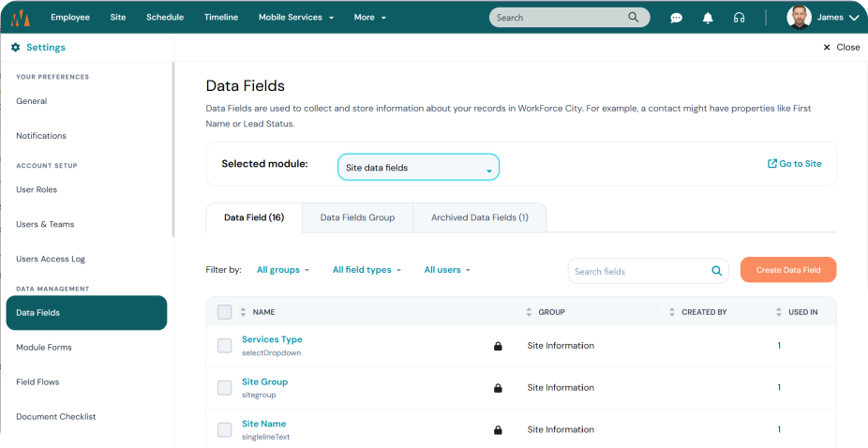Open the notifications bell icon
868x448 pixels.
(x=708, y=18)
